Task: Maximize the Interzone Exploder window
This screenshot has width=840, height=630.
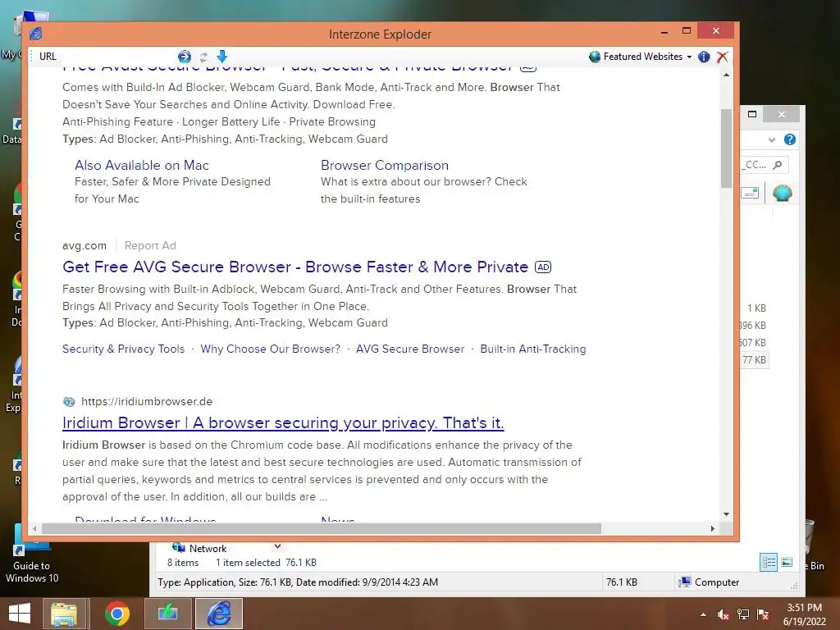Action: [687, 31]
